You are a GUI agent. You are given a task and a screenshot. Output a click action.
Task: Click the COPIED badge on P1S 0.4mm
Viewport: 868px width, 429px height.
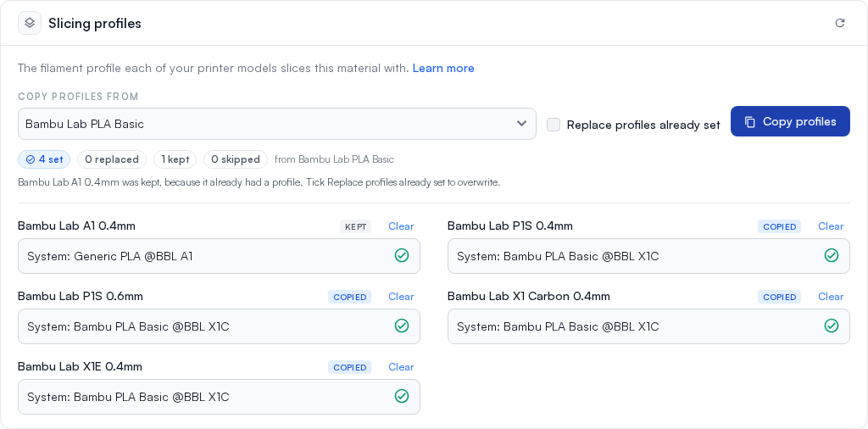point(780,226)
